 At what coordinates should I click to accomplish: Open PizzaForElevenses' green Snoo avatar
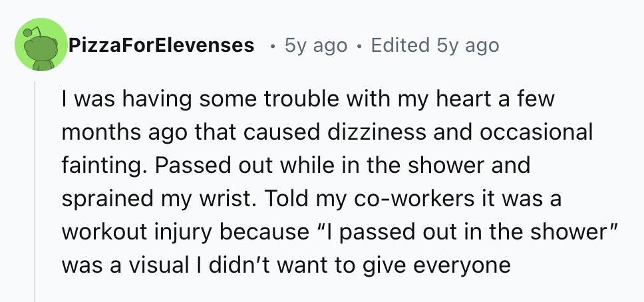(x=41, y=45)
